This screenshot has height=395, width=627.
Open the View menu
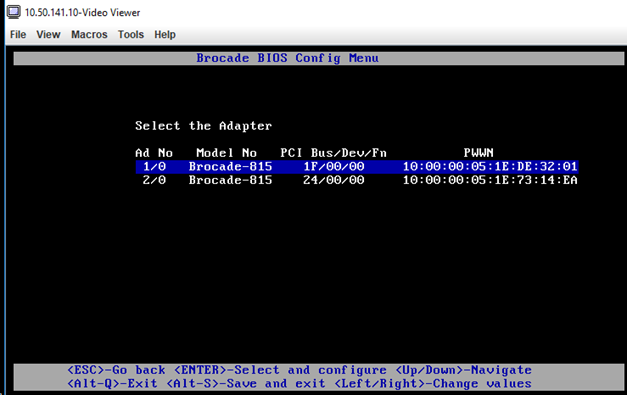tap(48, 35)
